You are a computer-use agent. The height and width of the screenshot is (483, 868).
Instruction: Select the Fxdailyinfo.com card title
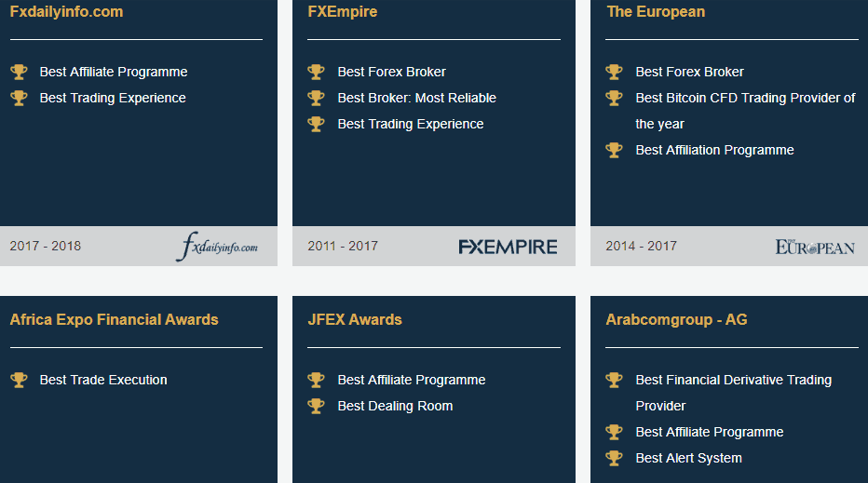click(66, 11)
